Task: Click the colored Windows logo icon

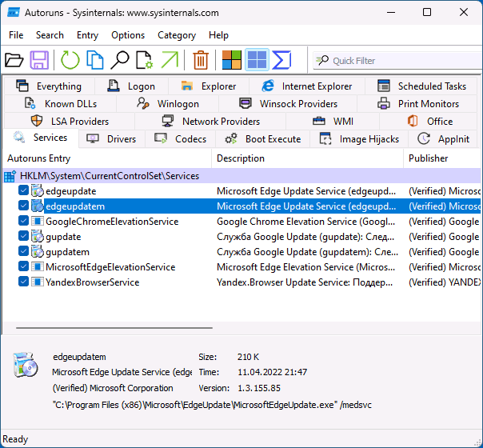Action: pyautogui.click(x=232, y=60)
